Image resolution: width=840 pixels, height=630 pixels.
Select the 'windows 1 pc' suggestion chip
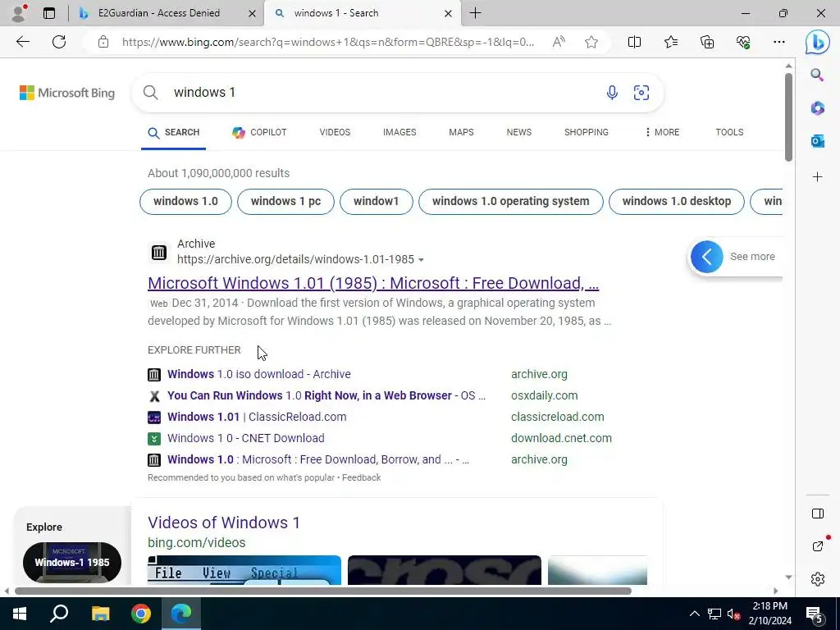click(285, 202)
